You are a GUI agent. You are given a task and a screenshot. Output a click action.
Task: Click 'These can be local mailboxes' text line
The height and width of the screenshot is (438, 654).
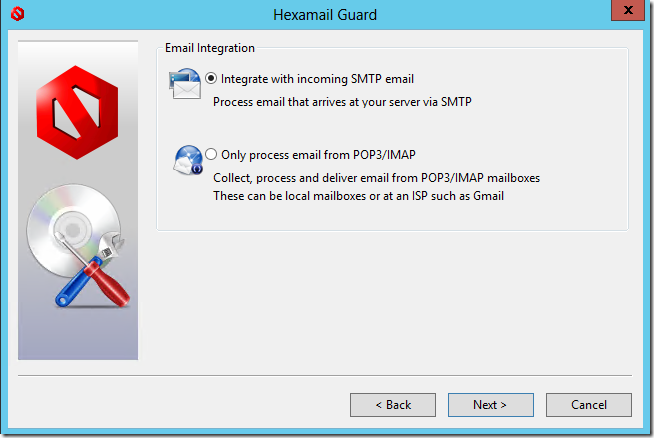(358, 196)
